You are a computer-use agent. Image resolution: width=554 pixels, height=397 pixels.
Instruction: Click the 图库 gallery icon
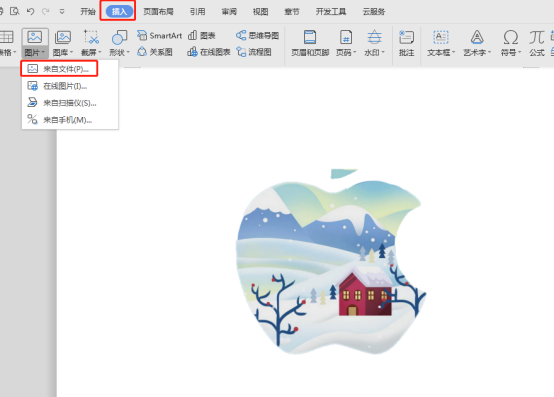(x=63, y=37)
